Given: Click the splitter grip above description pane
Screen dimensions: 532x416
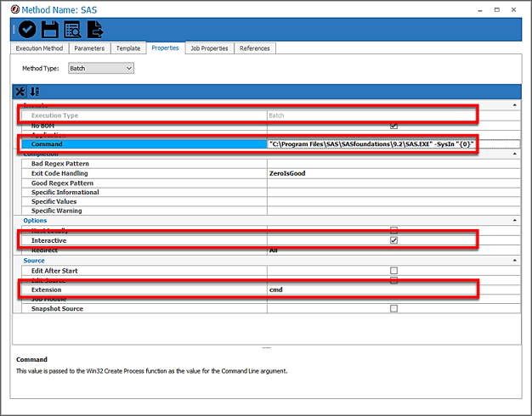Looking at the screenshot, I should 267,347.
